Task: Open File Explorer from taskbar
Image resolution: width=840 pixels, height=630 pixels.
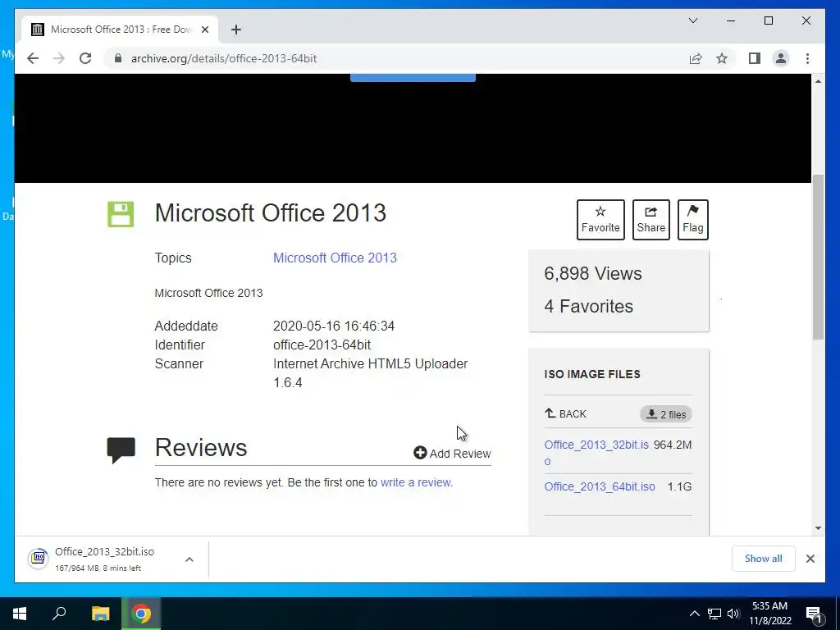Action: 100,614
